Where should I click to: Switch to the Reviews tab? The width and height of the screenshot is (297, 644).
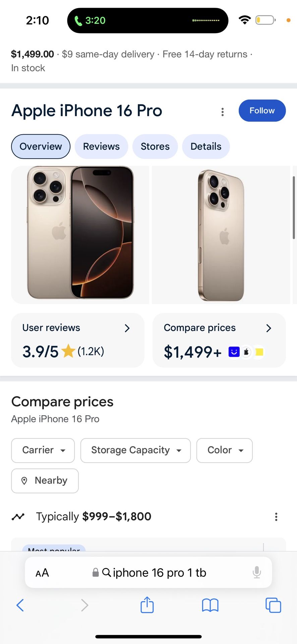click(x=101, y=147)
